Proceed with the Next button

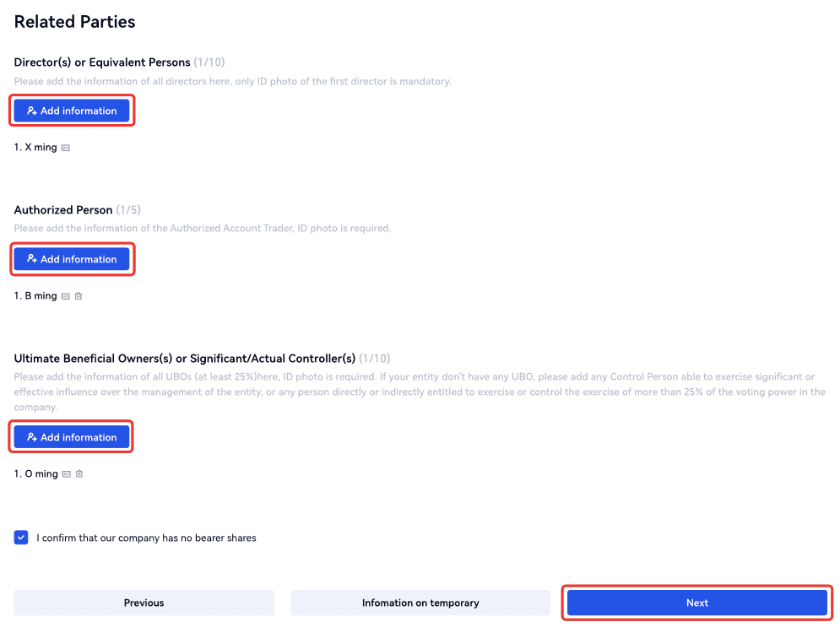696,603
